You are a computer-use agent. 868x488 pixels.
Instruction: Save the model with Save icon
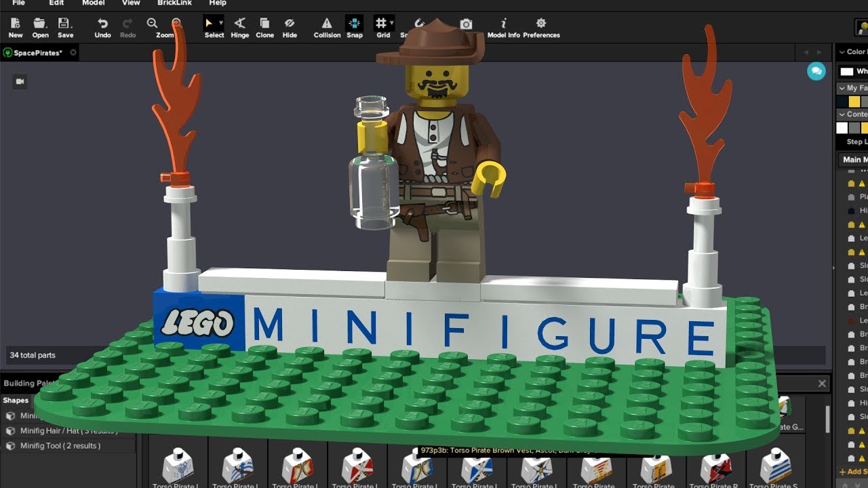(65, 28)
